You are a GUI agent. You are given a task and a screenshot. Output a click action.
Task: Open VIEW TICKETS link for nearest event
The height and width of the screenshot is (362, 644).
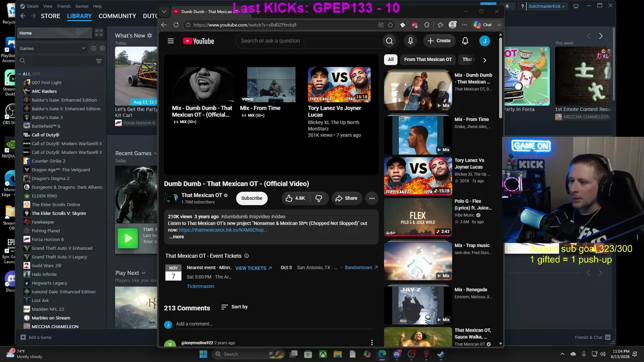[254, 268]
